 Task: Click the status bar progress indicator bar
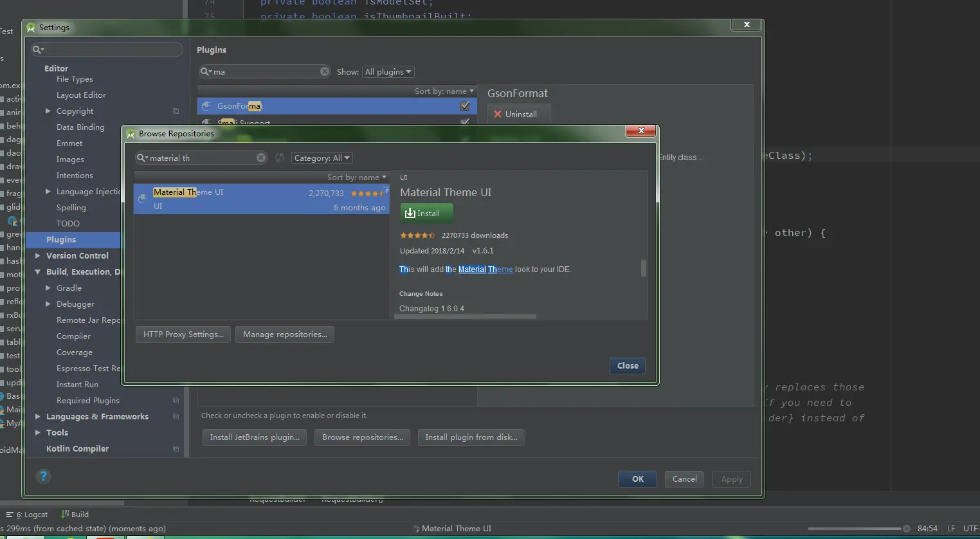coord(855,529)
